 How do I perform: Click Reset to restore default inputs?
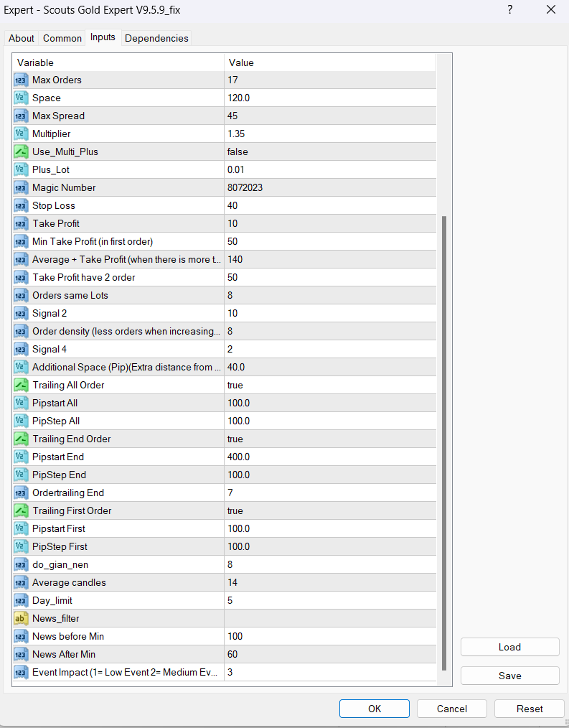pyautogui.click(x=530, y=709)
